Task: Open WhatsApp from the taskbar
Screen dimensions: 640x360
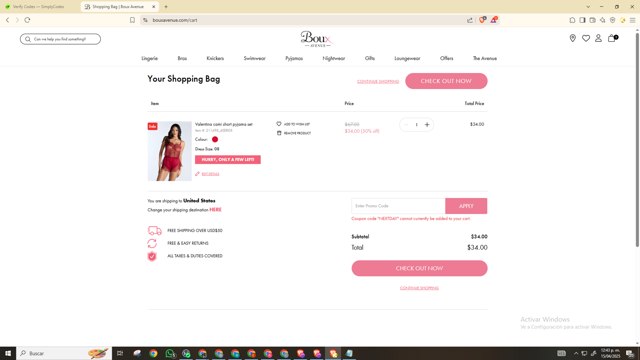Action: (x=170, y=353)
